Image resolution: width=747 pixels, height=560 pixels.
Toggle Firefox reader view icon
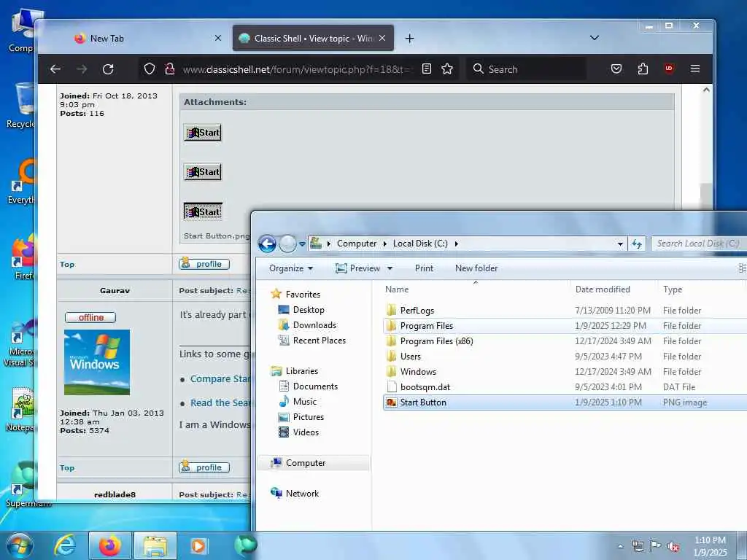[x=427, y=69]
